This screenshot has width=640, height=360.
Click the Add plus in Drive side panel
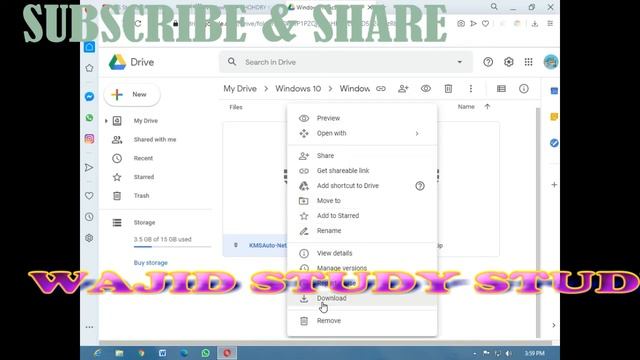pos(554,185)
